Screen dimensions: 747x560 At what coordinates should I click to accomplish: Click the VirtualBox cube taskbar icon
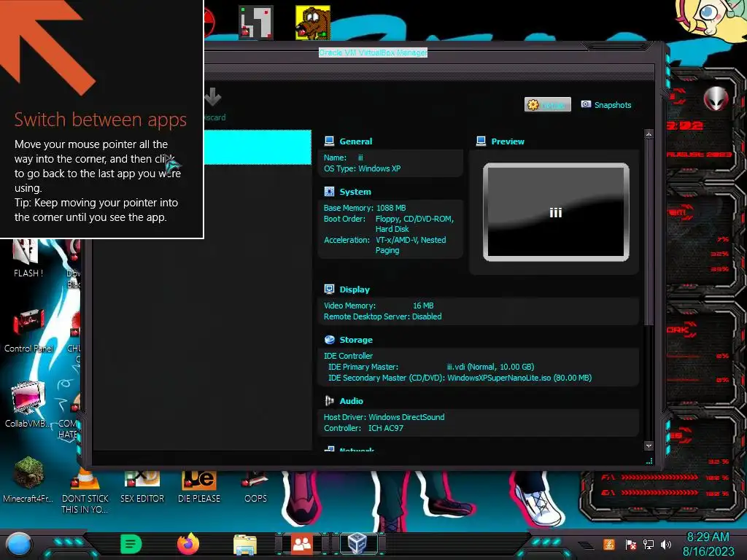(x=357, y=544)
